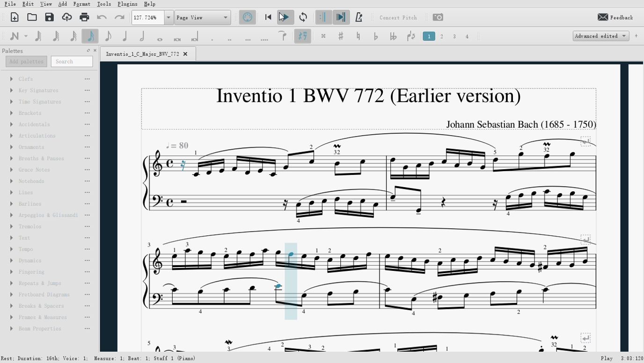Image resolution: width=644 pixels, height=363 pixels.
Task: Add a tie with the tie icon
Action: click(x=282, y=36)
